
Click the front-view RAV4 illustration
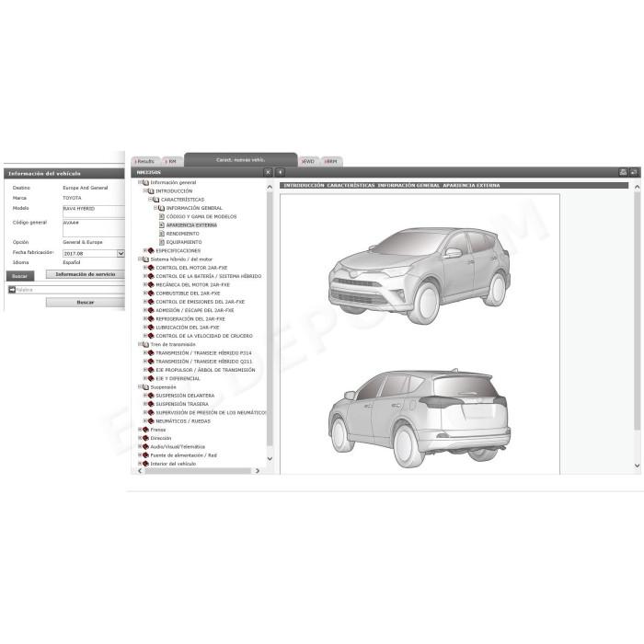click(419, 276)
